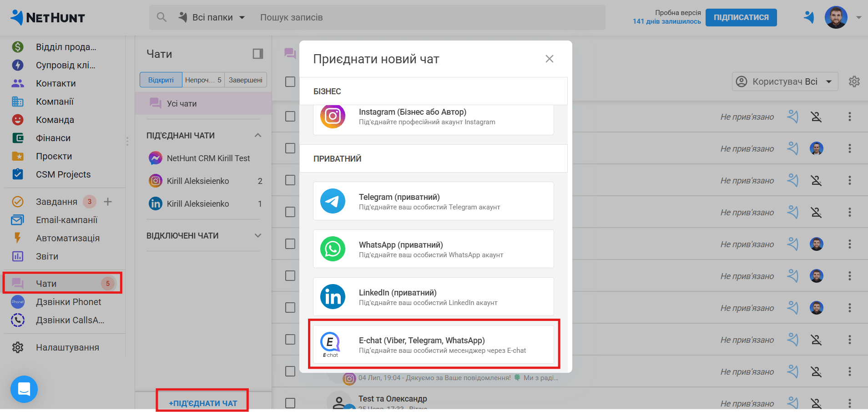Open CSM Projects folder
868x412 pixels.
[x=64, y=174]
